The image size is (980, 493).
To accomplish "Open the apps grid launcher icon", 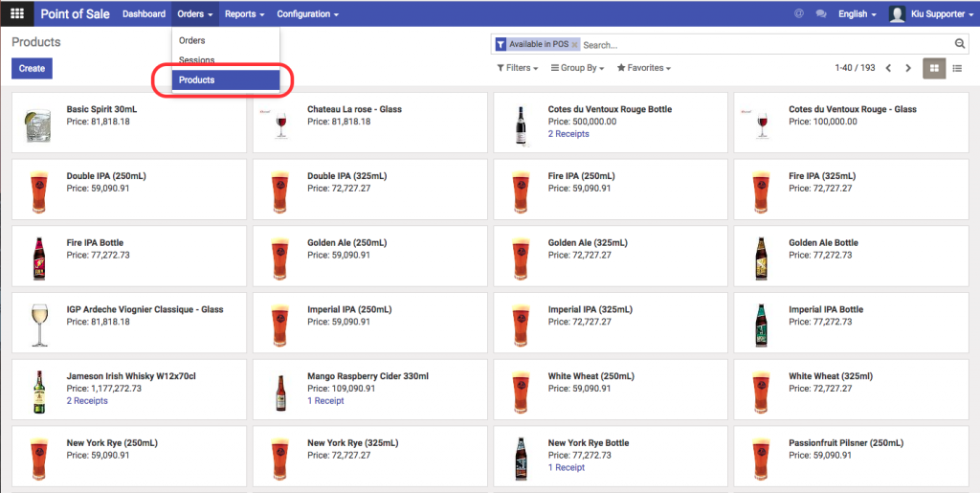I will click(x=17, y=13).
